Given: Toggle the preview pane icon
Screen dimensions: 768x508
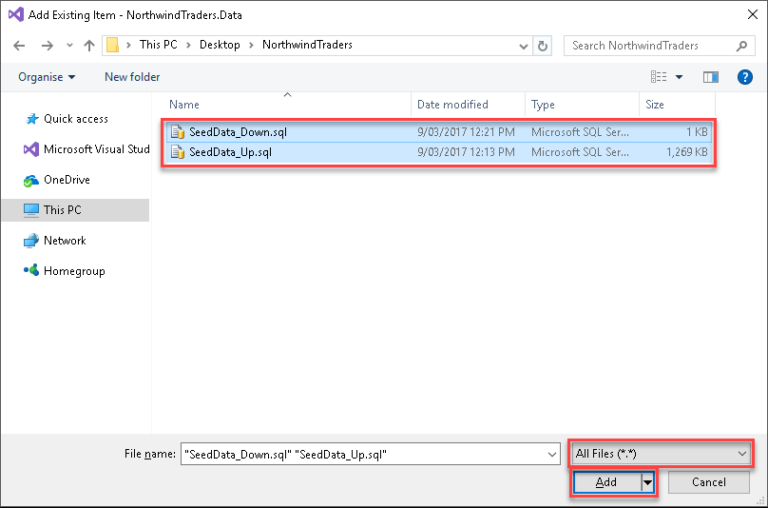Looking at the screenshot, I should click(x=711, y=77).
